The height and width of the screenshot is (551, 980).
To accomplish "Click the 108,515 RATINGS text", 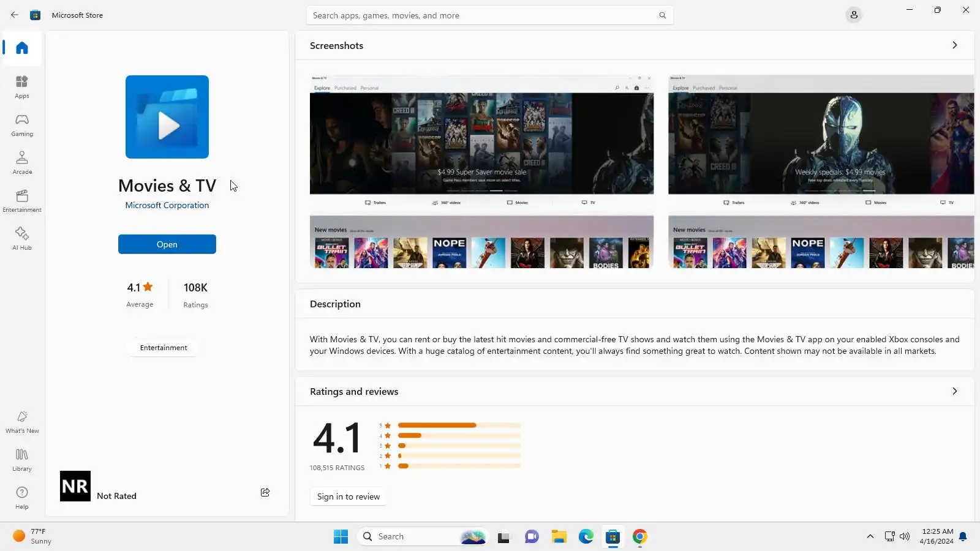I will coord(337,468).
